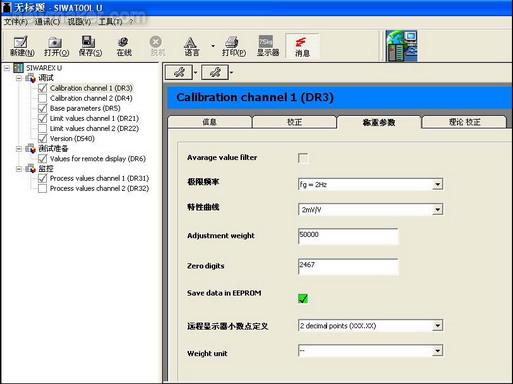Toggle Calibration channel 1 (DR3) checkbox
This screenshot has height=384, width=513.
[43, 88]
